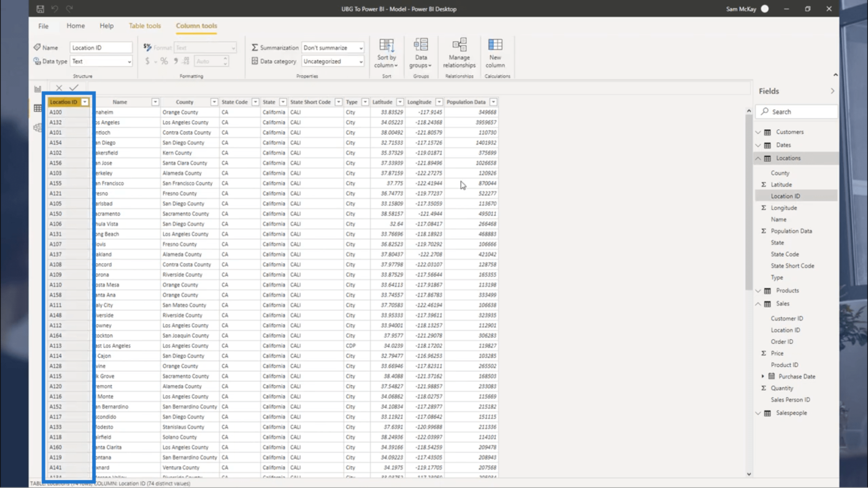The height and width of the screenshot is (488, 868).
Task: Click cell "Ventura County"
Action: point(180,468)
